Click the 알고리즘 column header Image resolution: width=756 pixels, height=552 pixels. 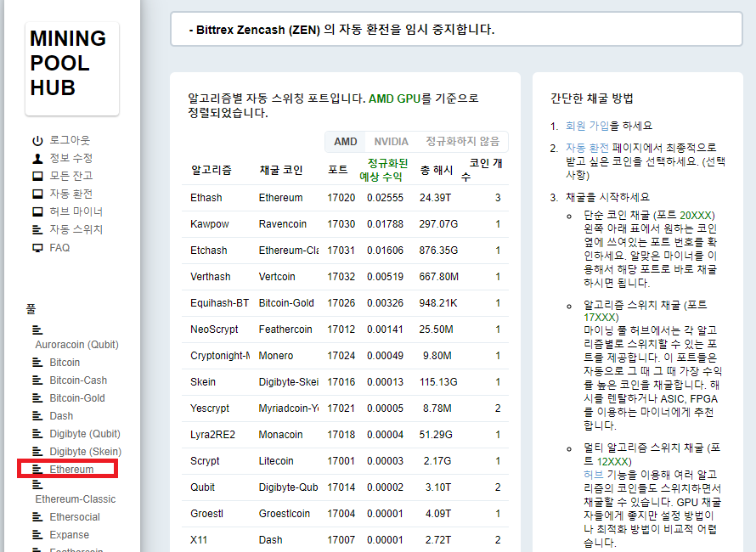coord(212,170)
